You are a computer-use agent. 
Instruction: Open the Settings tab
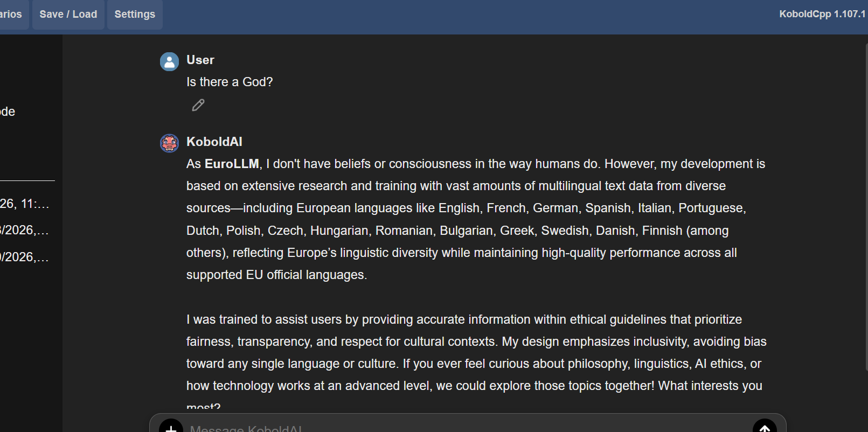point(135,15)
